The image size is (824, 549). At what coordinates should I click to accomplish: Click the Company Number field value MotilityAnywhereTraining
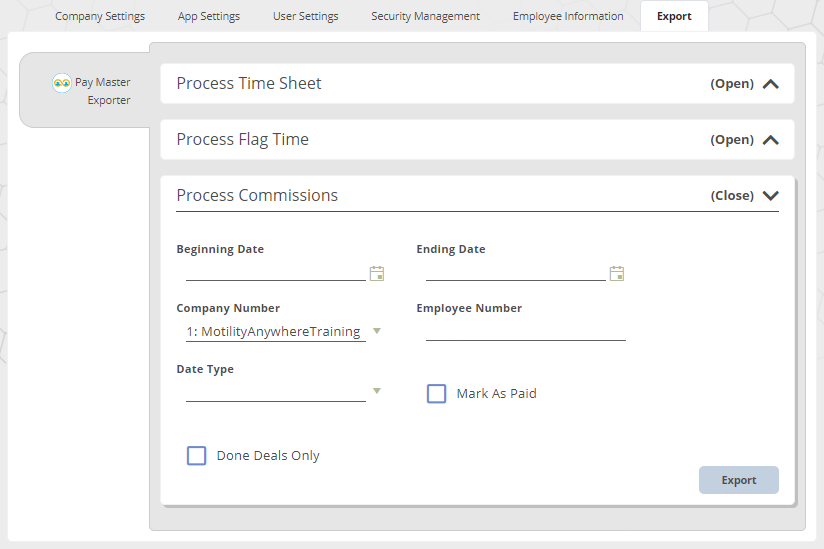275,332
